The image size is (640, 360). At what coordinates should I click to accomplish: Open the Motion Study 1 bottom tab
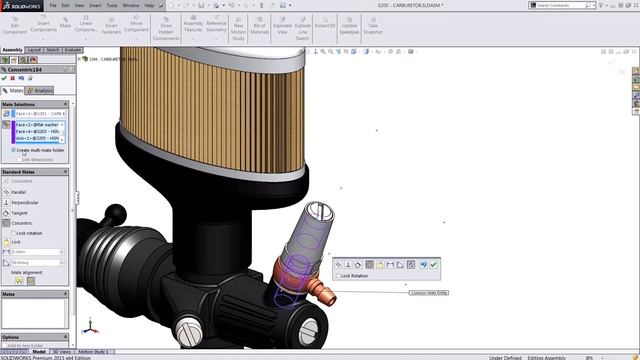pyautogui.click(x=93, y=351)
